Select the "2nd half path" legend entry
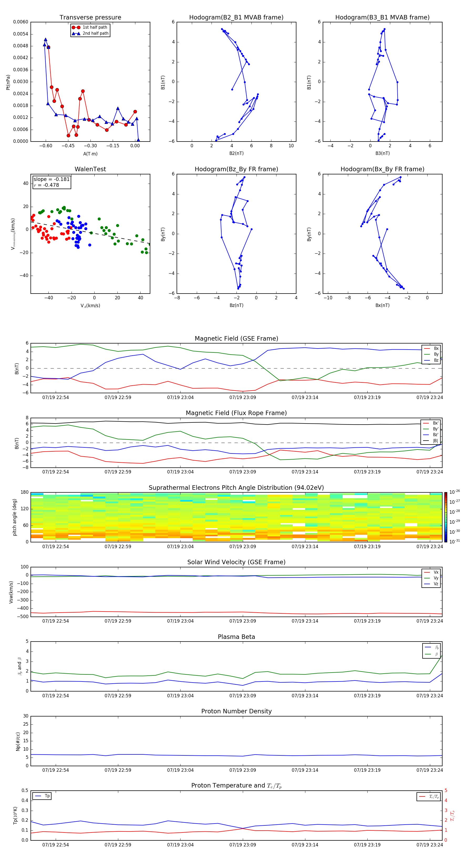 tap(90, 33)
